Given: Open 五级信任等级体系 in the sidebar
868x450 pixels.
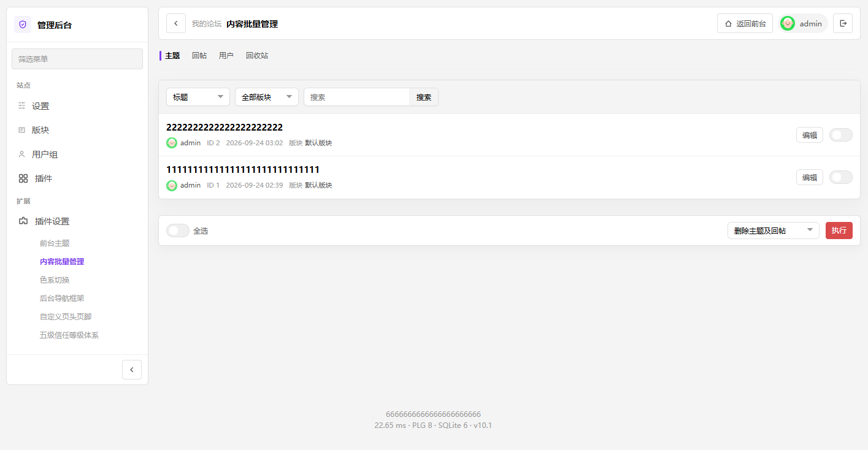Looking at the screenshot, I should tap(69, 335).
